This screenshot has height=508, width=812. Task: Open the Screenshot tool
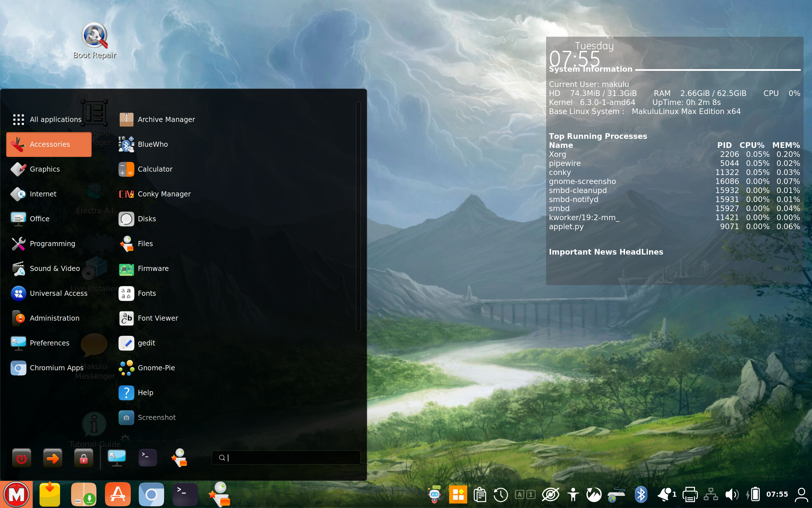click(x=147, y=418)
